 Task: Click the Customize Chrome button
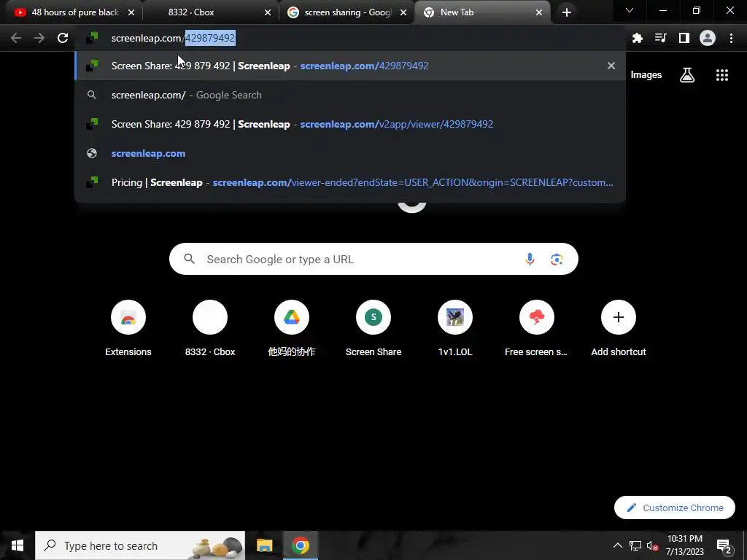675,507
